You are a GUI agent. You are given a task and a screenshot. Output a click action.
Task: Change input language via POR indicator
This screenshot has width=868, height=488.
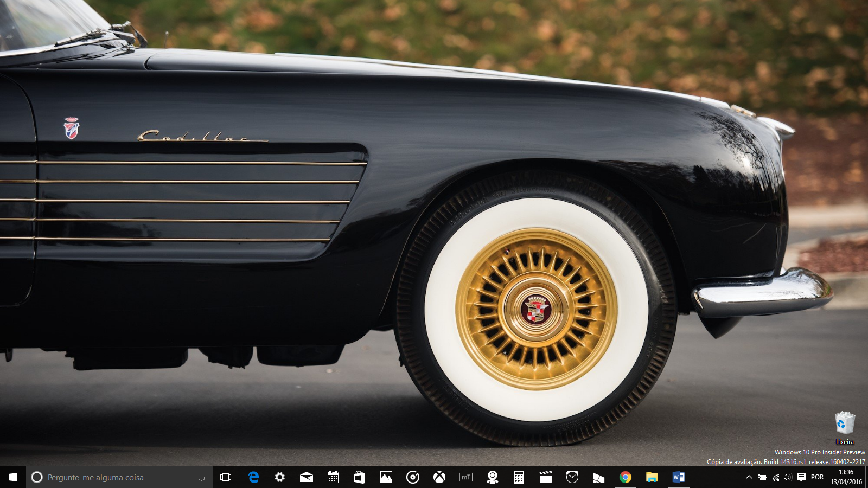point(817,477)
